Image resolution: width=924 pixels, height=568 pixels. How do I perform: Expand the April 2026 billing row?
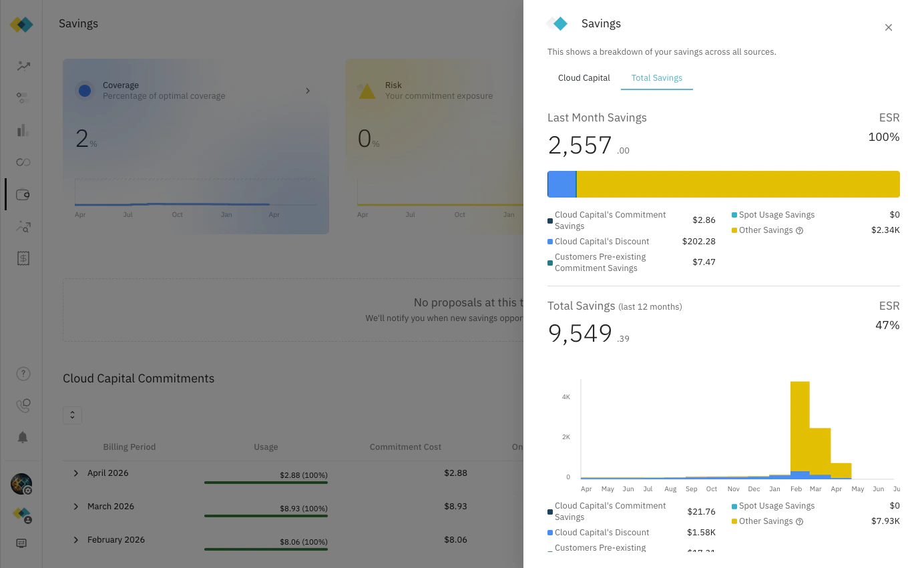pos(76,473)
